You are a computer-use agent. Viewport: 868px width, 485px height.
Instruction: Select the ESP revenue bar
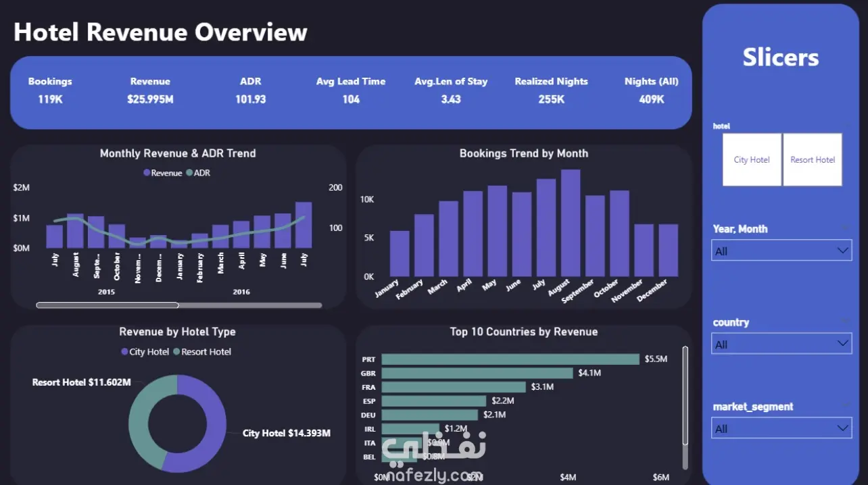[x=433, y=401]
